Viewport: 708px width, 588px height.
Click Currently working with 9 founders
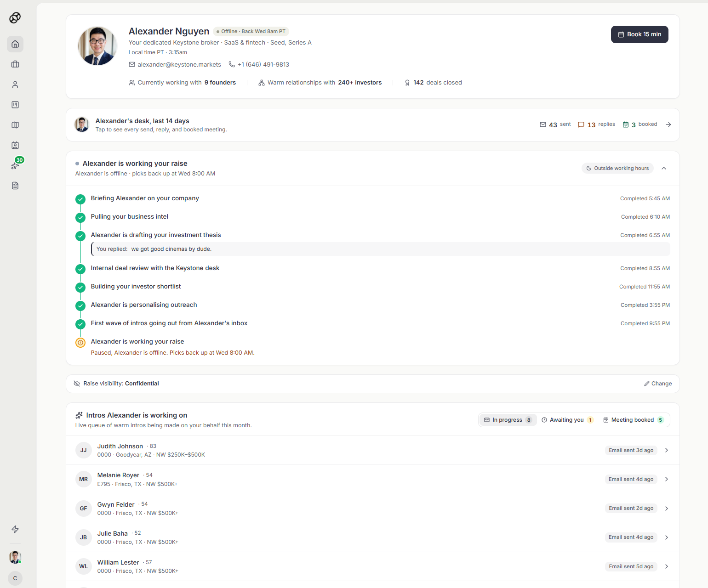pos(182,83)
